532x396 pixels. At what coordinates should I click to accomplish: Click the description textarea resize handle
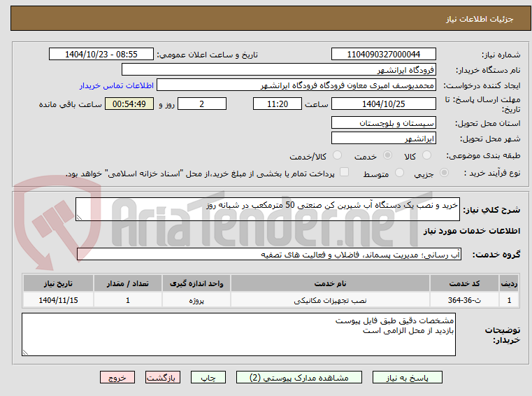tap(79, 218)
